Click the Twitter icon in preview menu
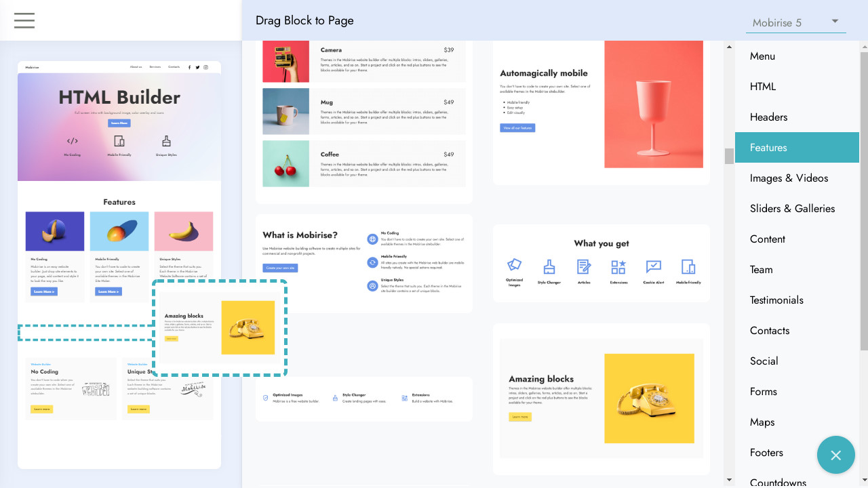868x488 pixels. coord(197,67)
